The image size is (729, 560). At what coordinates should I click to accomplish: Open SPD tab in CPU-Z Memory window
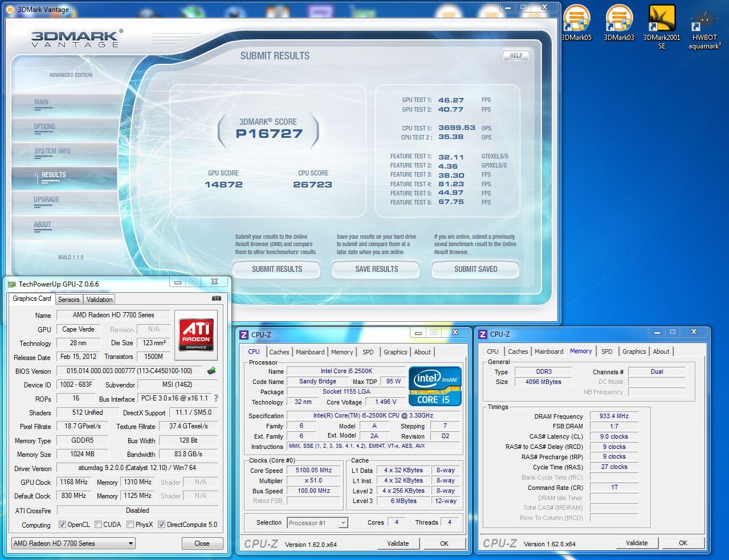607,351
